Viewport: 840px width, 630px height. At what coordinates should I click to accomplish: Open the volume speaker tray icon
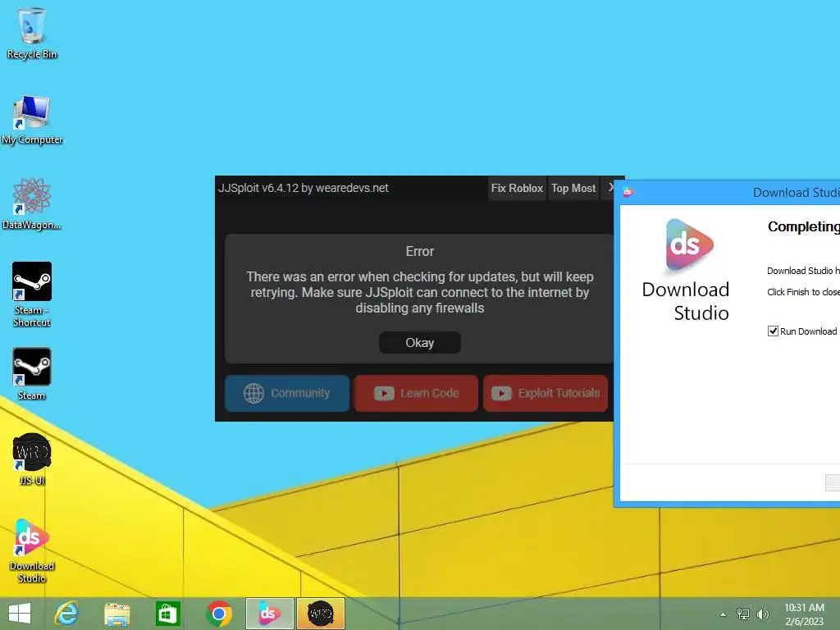pyautogui.click(x=762, y=614)
